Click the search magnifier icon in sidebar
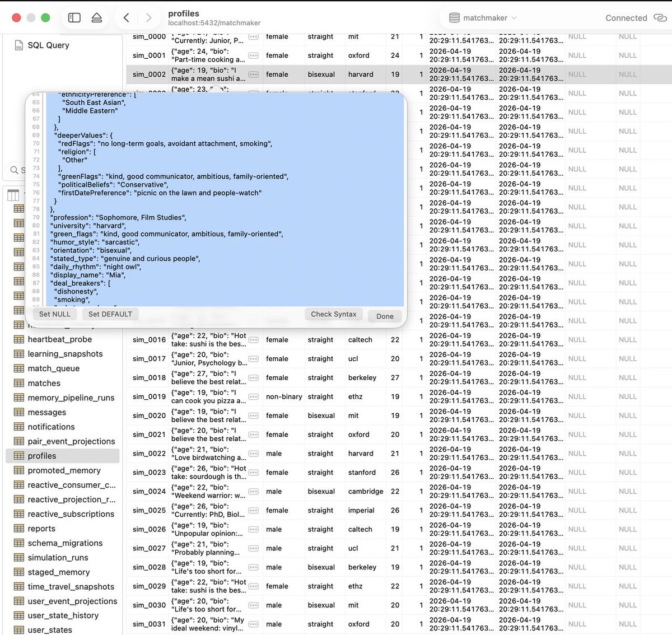Screen dimensions: 672x635 pyautogui.click(x=15, y=170)
